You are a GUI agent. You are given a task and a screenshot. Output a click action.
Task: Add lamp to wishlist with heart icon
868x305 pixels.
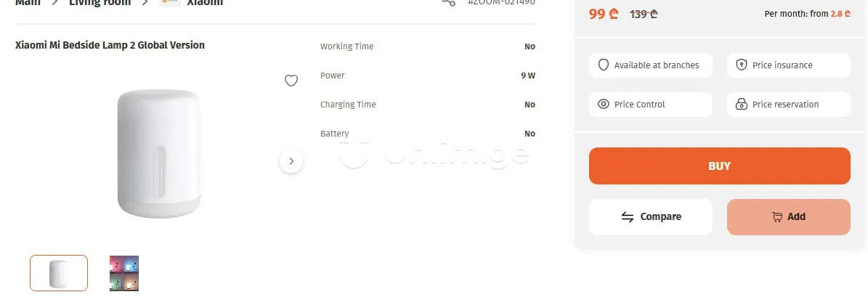click(291, 81)
